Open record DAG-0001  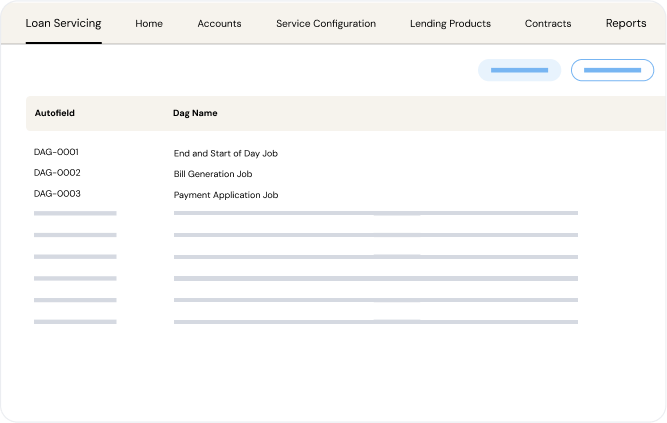click(56, 152)
